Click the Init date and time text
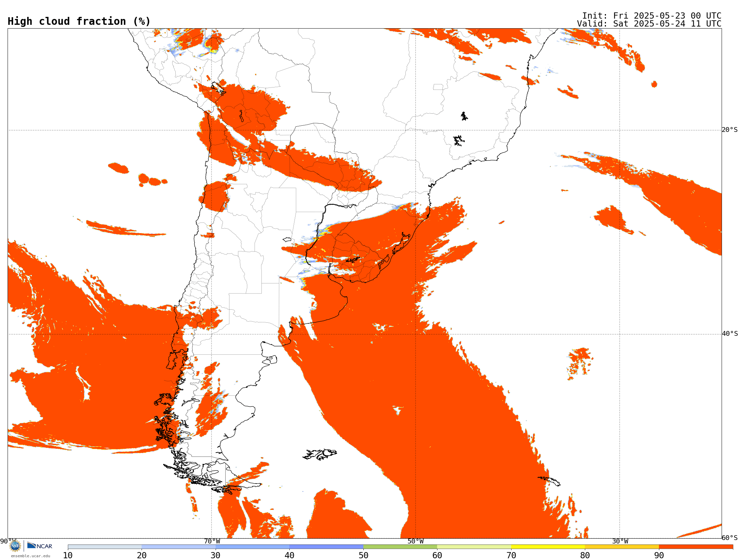This screenshot has width=744, height=560. pos(651,16)
